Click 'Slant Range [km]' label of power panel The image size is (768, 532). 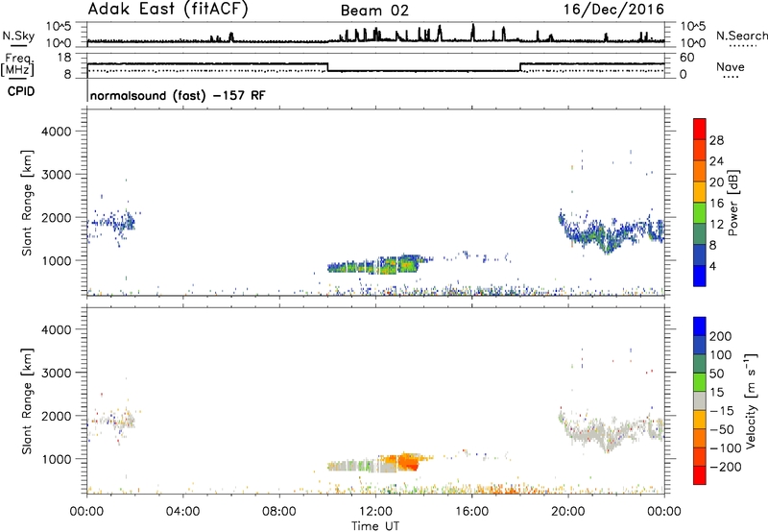point(27,203)
